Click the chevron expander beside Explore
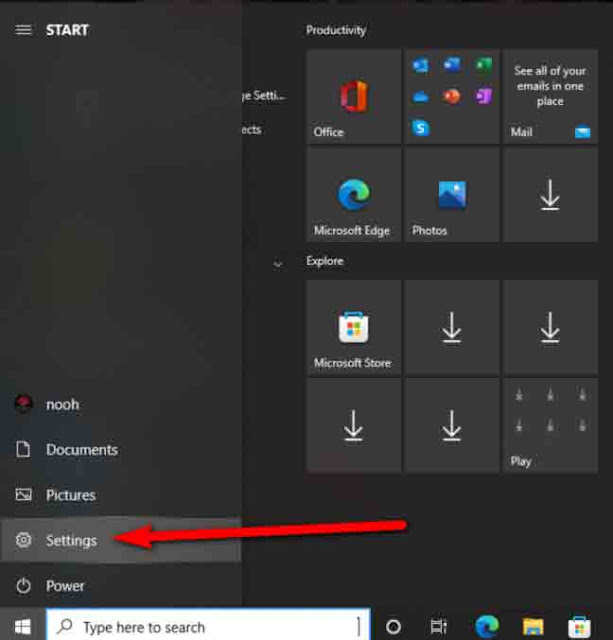 point(278,264)
